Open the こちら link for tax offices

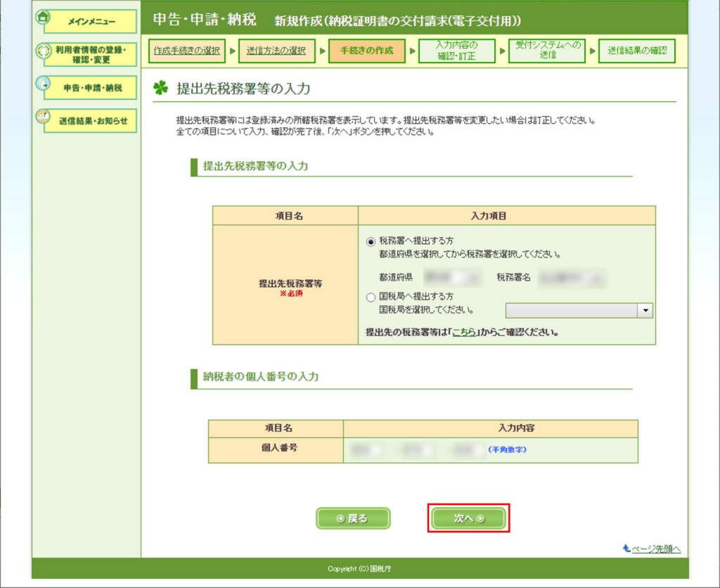coord(463,332)
